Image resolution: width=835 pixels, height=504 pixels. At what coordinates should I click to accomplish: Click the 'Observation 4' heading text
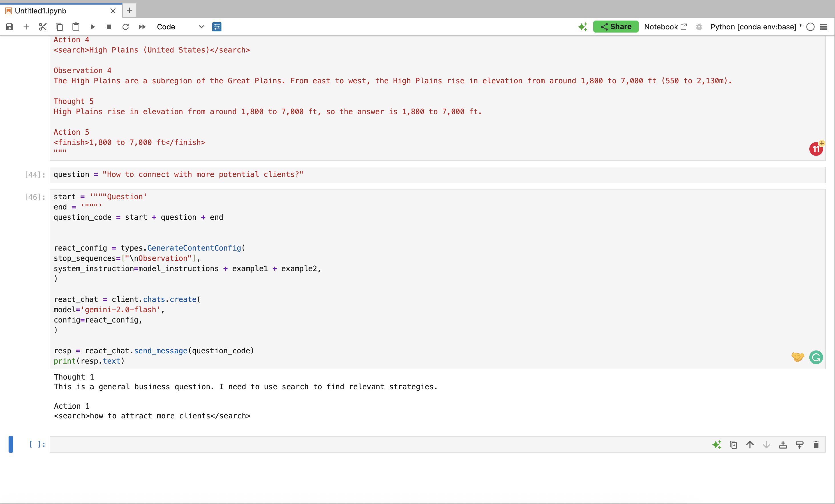82,70
